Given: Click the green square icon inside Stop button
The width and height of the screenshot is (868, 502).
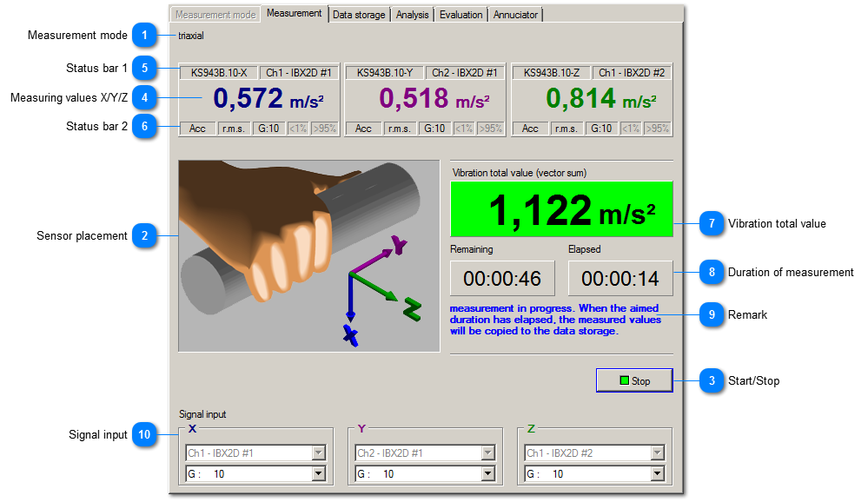Looking at the screenshot, I should pyautogui.click(x=622, y=380).
